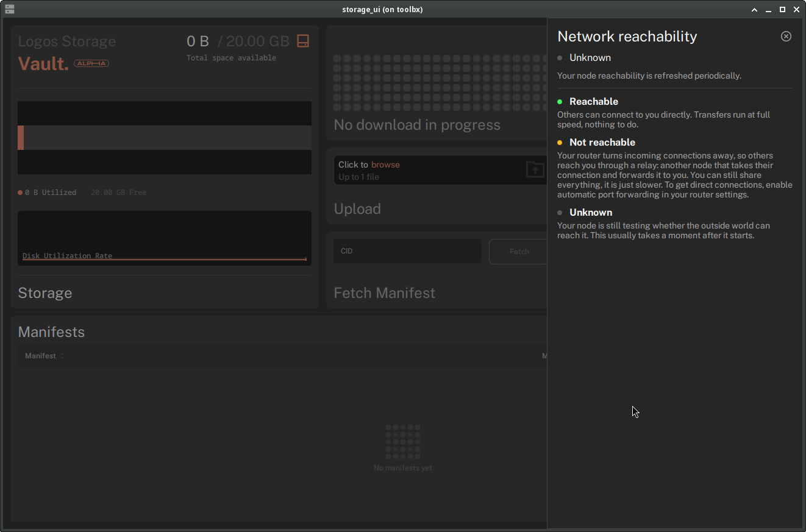
Task: Click the orange disk drive icon
Action: click(x=303, y=41)
